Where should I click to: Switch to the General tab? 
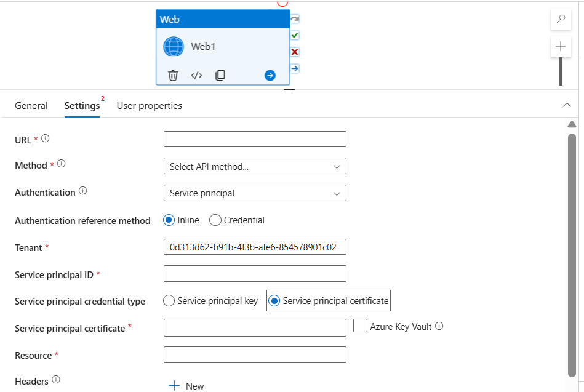tap(31, 106)
